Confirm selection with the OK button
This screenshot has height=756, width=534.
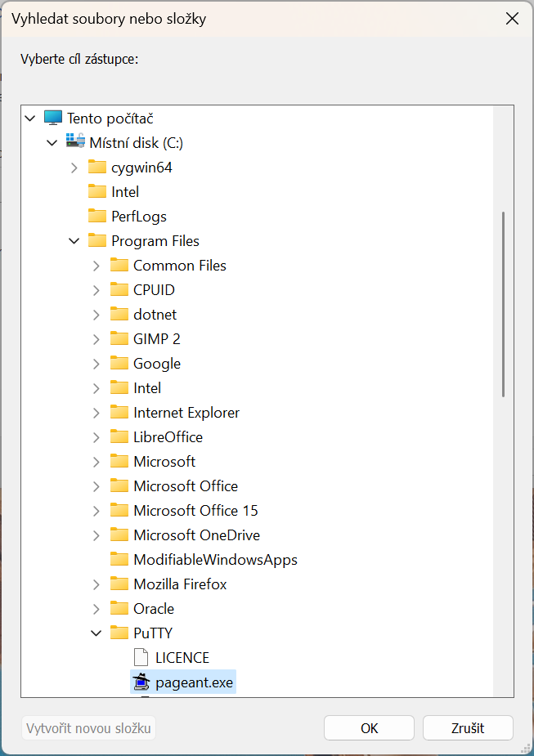pyautogui.click(x=369, y=727)
